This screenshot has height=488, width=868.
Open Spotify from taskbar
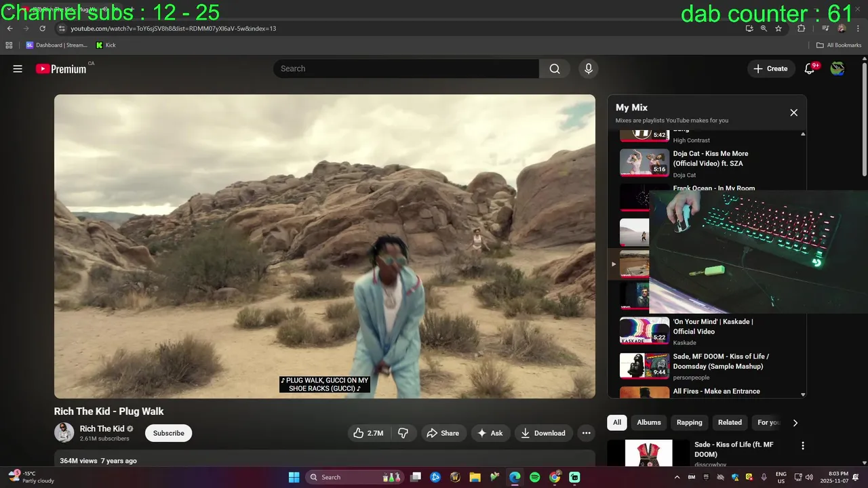pyautogui.click(x=534, y=477)
